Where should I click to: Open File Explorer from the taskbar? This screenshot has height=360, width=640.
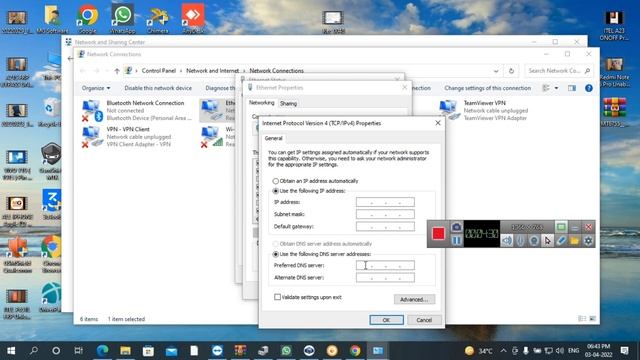125,351
